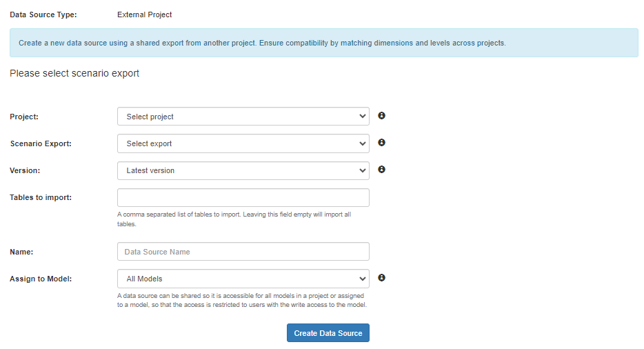Click the blue shared export info banner
Screen dimensions: 644x349
click(323, 43)
